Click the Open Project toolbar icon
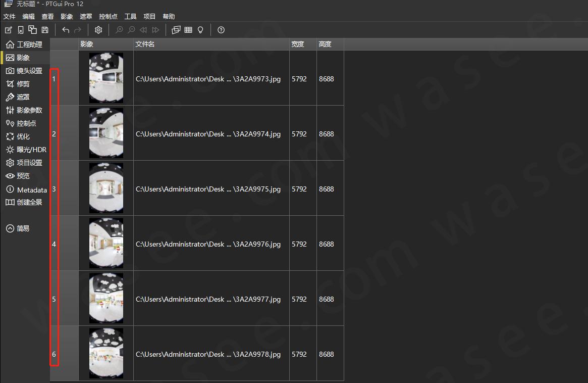 (21, 30)
